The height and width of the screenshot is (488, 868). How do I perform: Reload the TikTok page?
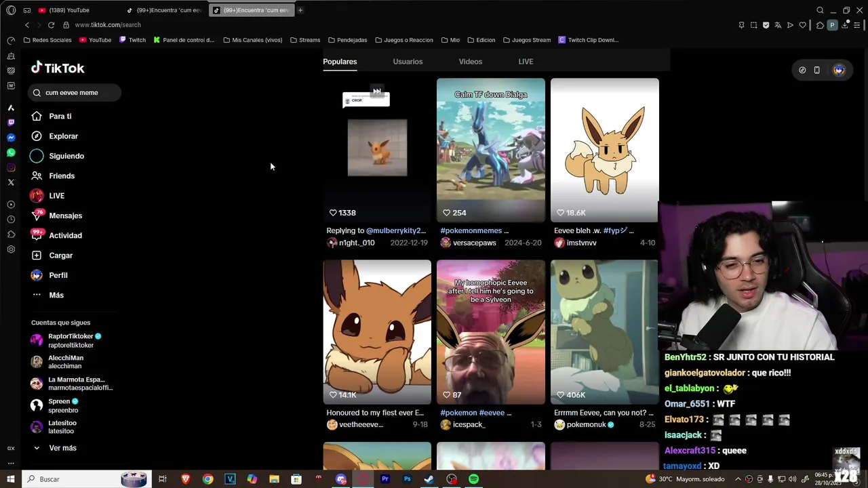51,25
